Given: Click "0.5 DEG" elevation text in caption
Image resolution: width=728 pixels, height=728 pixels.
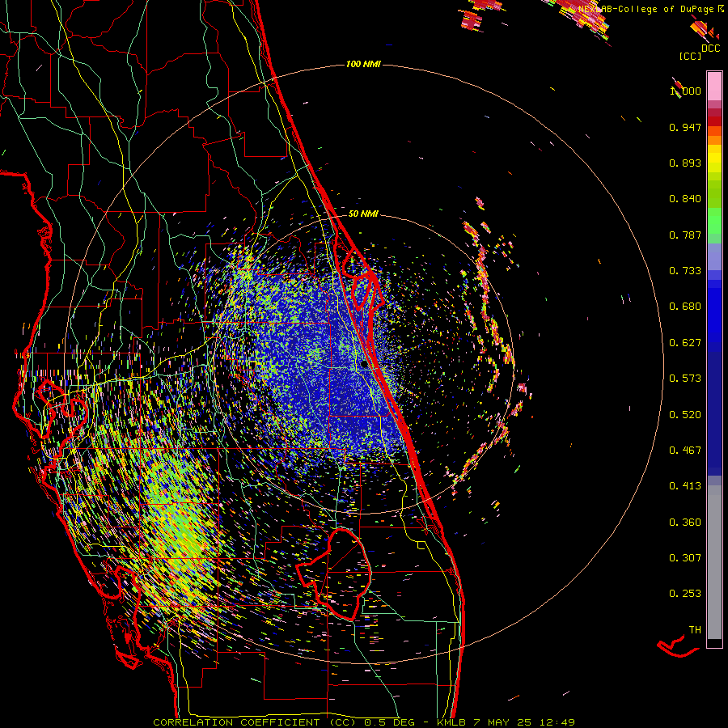Looking at the screenshot, I should (x=389, y=722).
